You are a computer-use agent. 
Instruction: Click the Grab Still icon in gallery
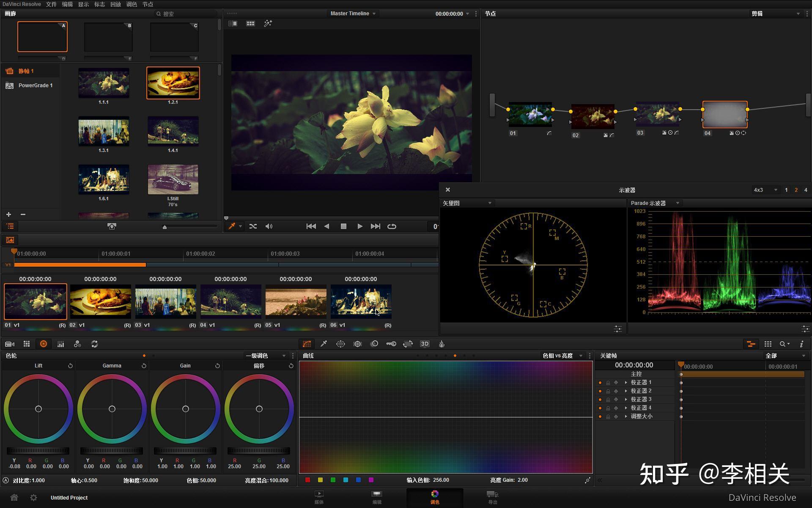112,226
